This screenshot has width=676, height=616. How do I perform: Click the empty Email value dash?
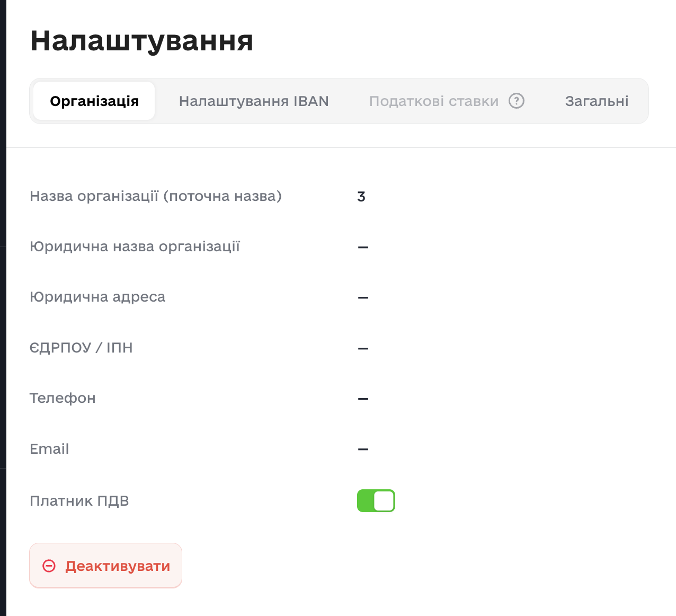(363, 449)
